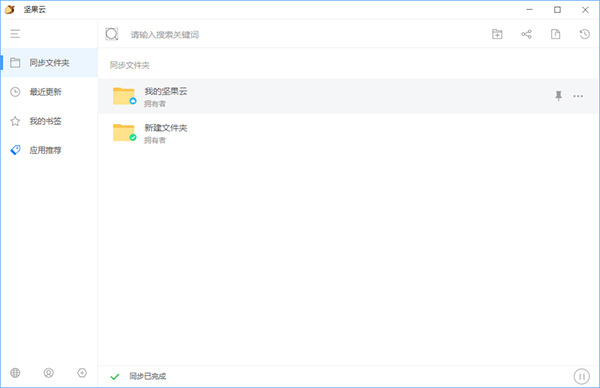Click the 同步已完成 status text

(147, 377)
